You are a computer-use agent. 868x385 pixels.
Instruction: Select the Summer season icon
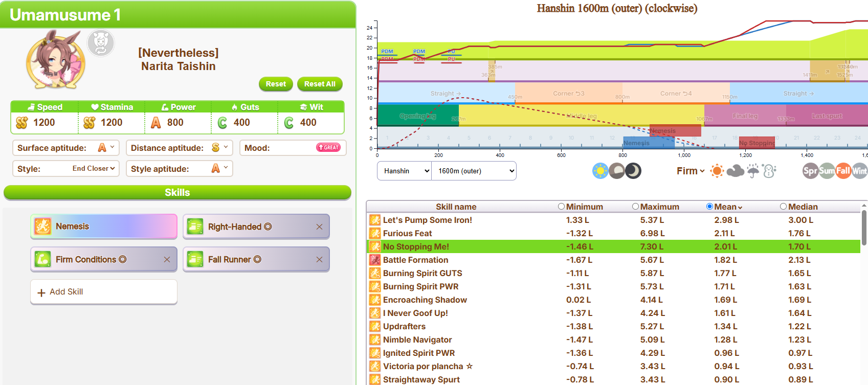click(x=827, y=171)
